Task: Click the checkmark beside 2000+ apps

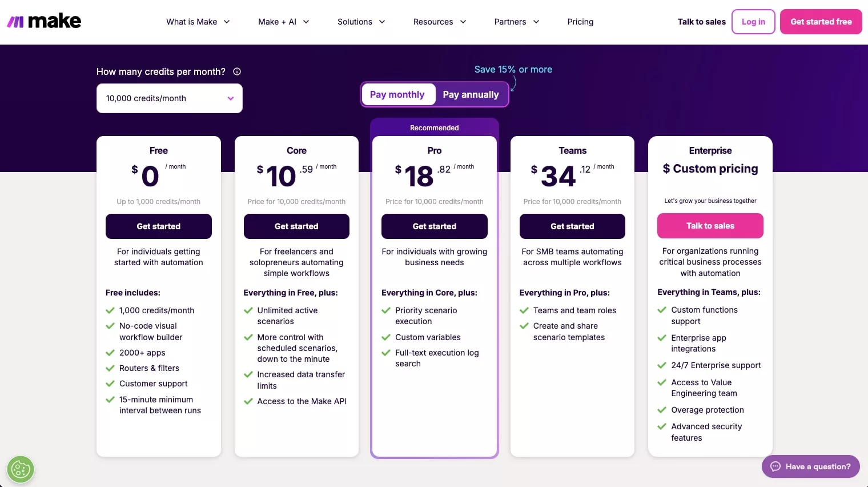Action: tap(110, 353)
